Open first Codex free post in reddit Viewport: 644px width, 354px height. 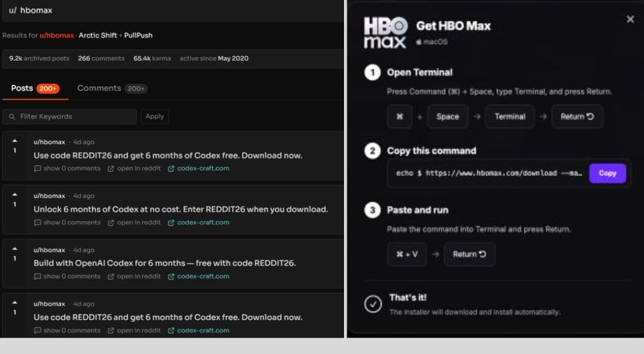click(x=134, y=169)
